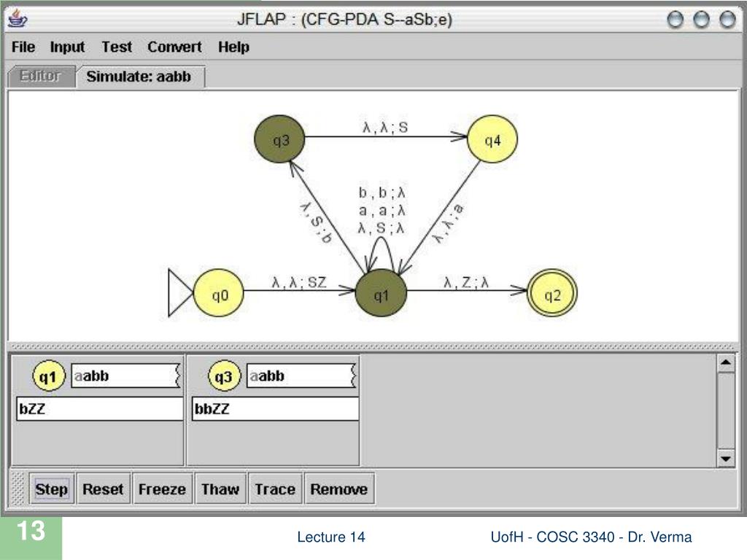Click the bbZZ stack field
This screenshot has height=560, width=747.
(275, 408)
